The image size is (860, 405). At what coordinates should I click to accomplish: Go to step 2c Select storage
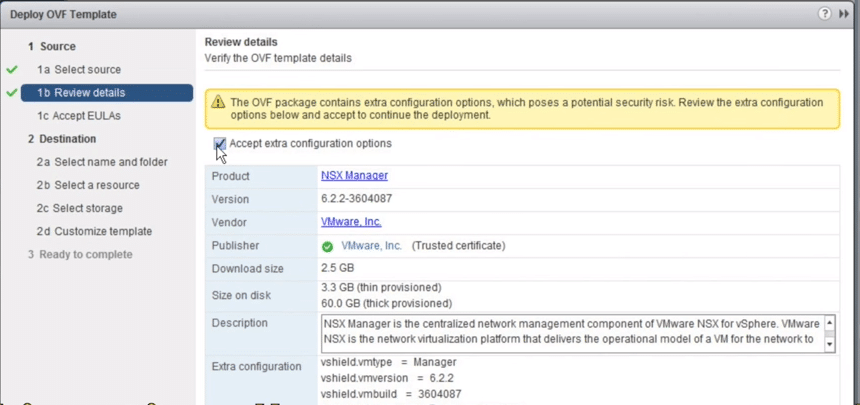coord(80,208)
